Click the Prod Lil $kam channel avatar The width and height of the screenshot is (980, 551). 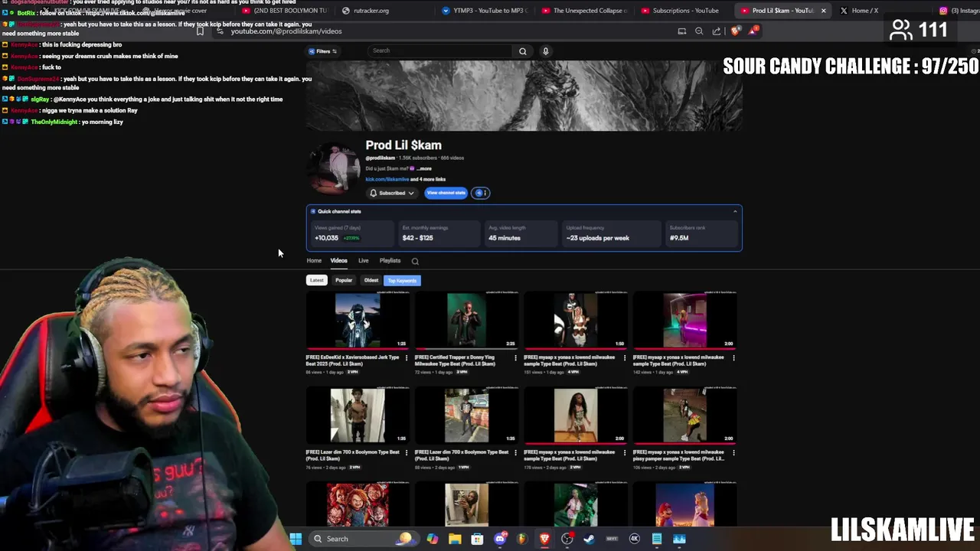coord(334,167)
